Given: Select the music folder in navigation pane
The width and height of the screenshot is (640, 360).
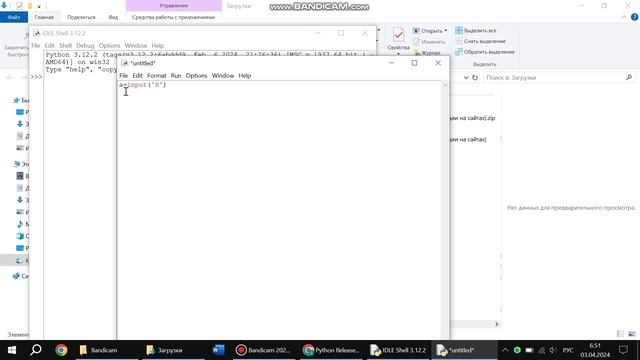Looking at the screenshot, I should point(21,224).
